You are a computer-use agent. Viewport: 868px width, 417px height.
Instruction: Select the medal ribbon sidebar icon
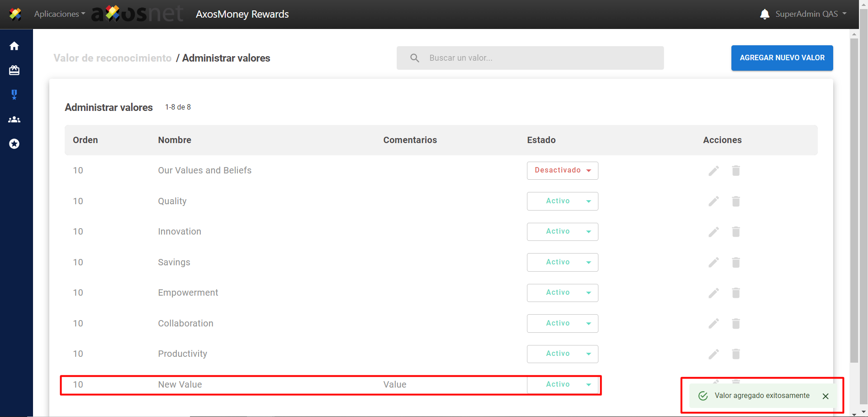coord(14,95)
